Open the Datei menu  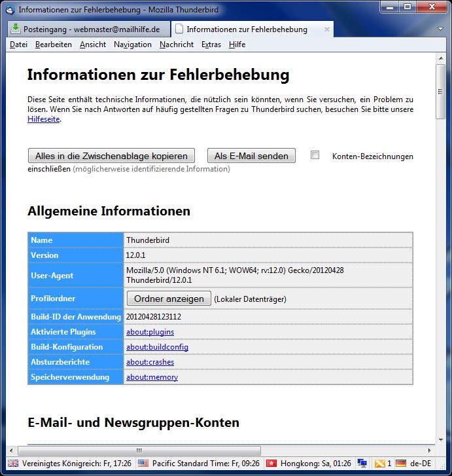point(18,45)
